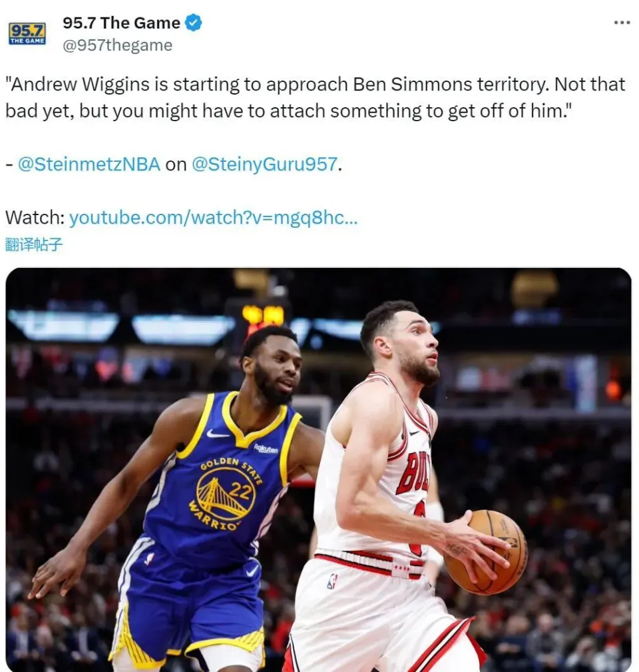639x672 pixels.
Task: Open the "95.7 The Game" display name
Action: pyautogui.click(x=121, y=23)
